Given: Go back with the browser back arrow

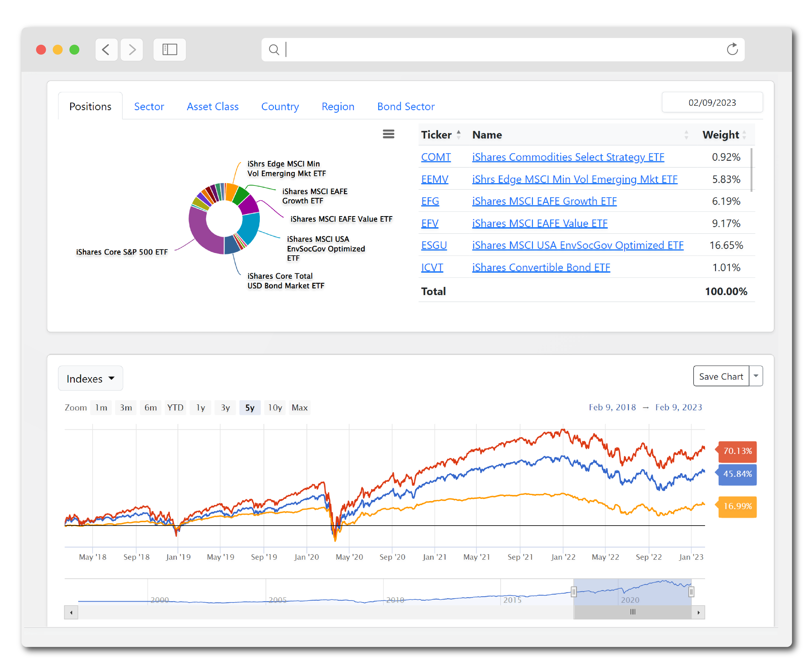Looking at the screenshot, I should click(x=106, y=49).
